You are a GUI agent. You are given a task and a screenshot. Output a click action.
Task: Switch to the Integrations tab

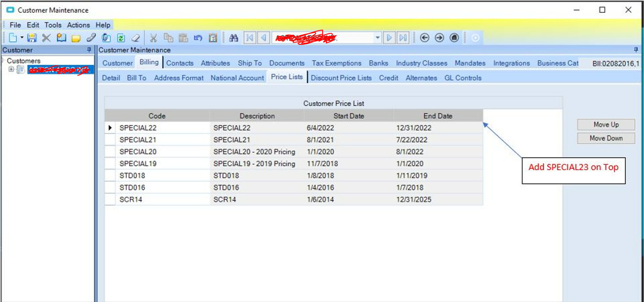tap(512, 63)
